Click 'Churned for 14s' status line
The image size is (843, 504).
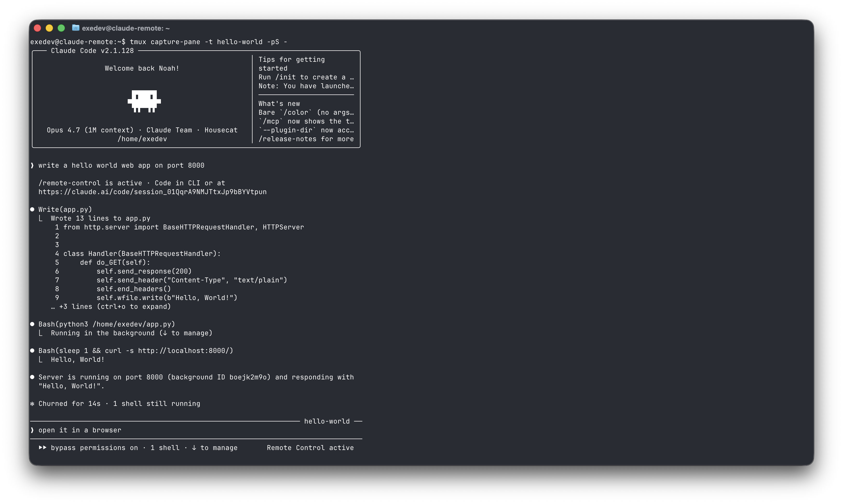(119, 404)
